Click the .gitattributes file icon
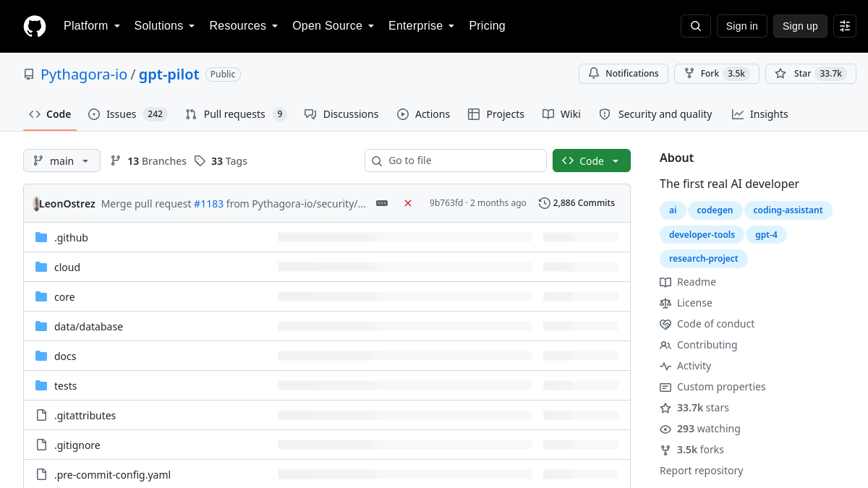This screenshot has width=868, height=488. coord(41,415)
